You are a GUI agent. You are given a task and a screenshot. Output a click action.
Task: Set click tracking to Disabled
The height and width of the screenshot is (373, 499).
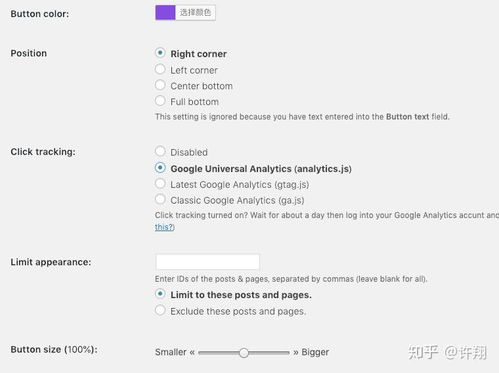tap(160, 151)
